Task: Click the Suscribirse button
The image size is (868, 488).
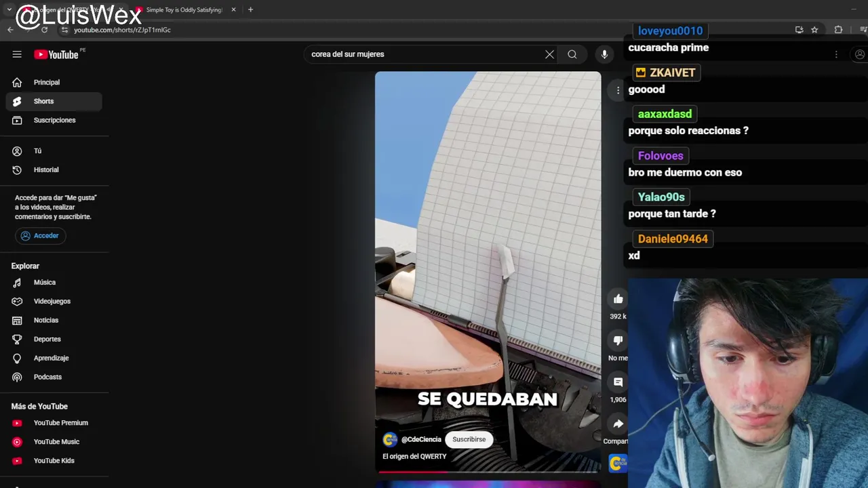Action: pyautogui.click(x=469, y=439)
